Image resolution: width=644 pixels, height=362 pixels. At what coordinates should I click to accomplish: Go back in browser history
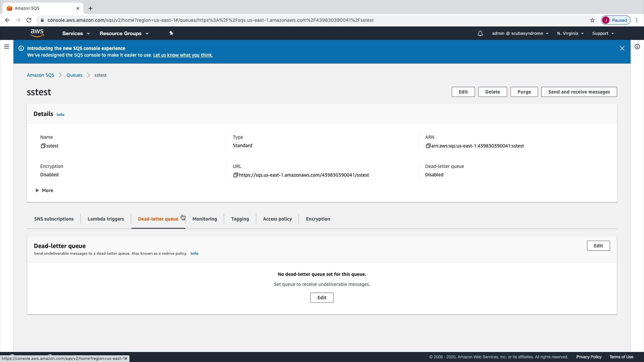[7, 20]
